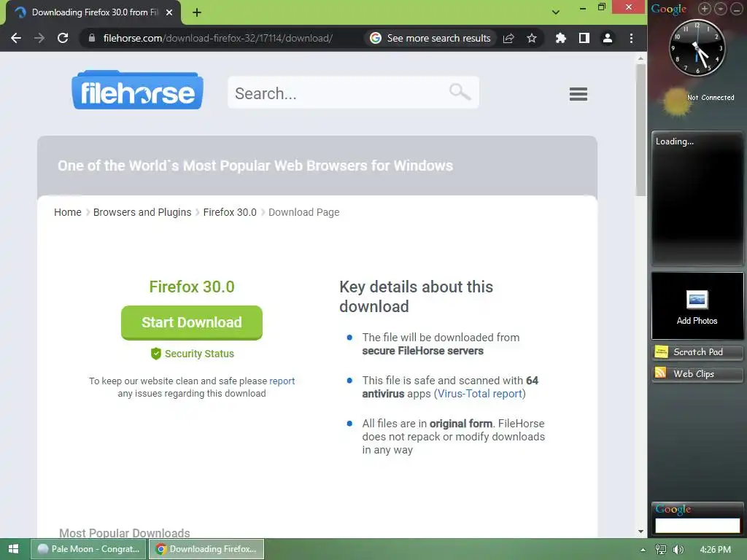Click the weather sun gadget icon
This screenshot has width=747, height=560.
(x=676, y=101)
